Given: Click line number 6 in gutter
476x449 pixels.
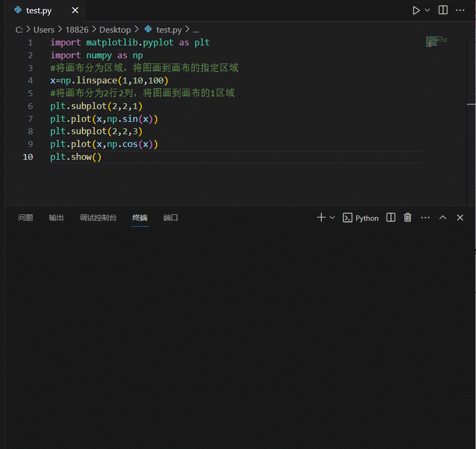Looking at the screenshot, I should [30, 106].
